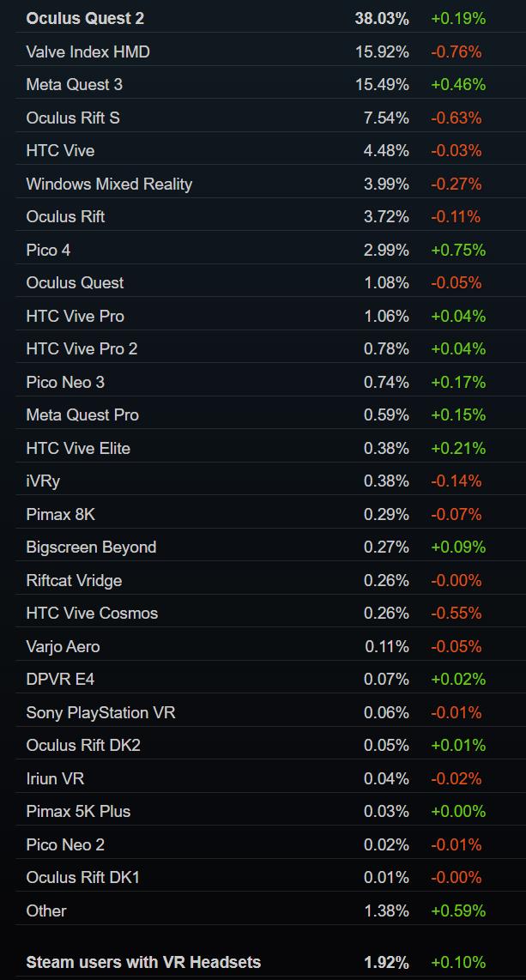Image resolution: width=526 pixels, height=980 pixels.
Task: Click the Bigscreen Beyond headset name
Action: click(x=91, y=547)
